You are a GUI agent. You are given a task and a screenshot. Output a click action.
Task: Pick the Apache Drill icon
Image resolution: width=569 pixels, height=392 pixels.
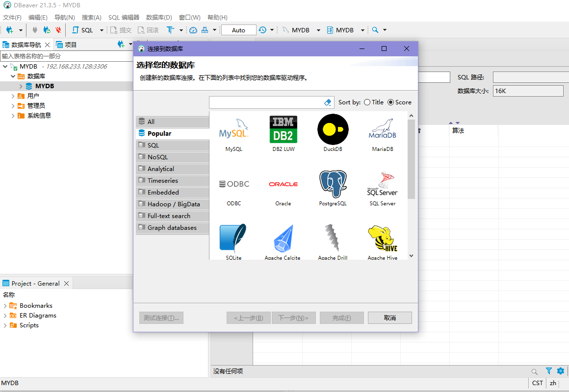pos(333,238)
